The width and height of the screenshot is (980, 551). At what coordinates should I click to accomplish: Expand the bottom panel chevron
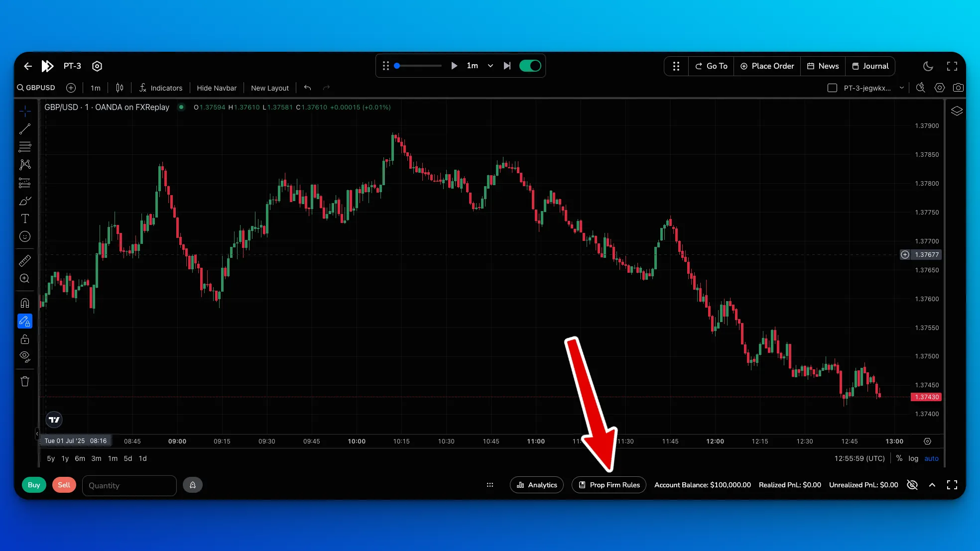coord(932,485)
